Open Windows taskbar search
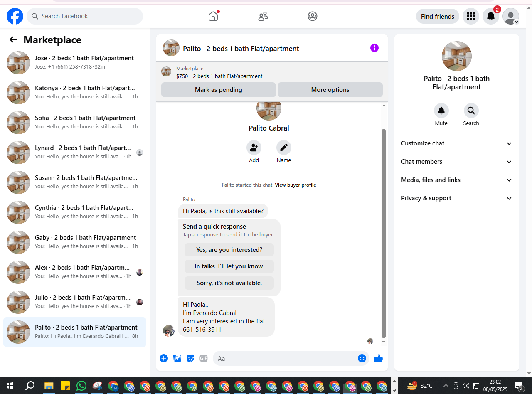The height and width of the screenshot is (394, 532). click(30, 386)
